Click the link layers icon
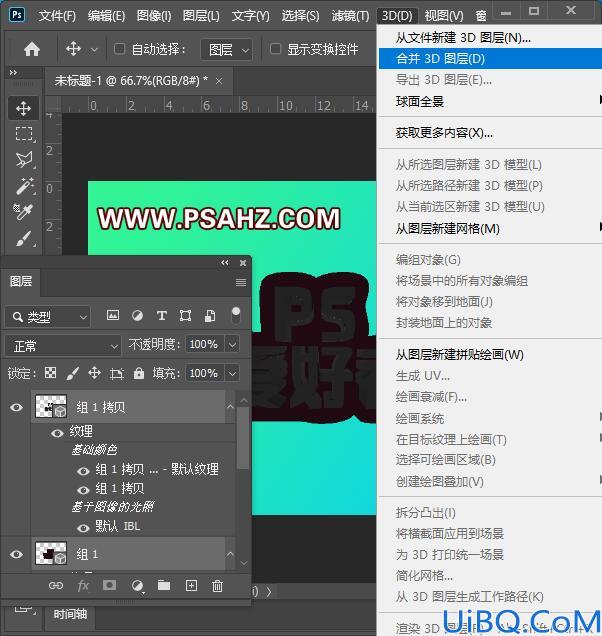 click(56, 585)
